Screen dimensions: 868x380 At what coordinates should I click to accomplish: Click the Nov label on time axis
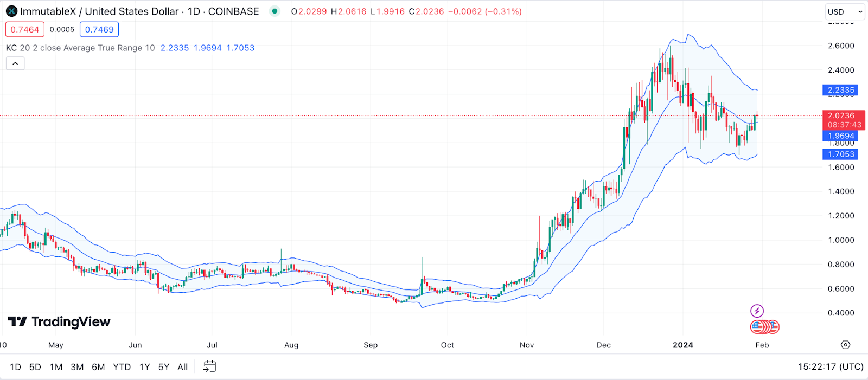coord(527,345)
